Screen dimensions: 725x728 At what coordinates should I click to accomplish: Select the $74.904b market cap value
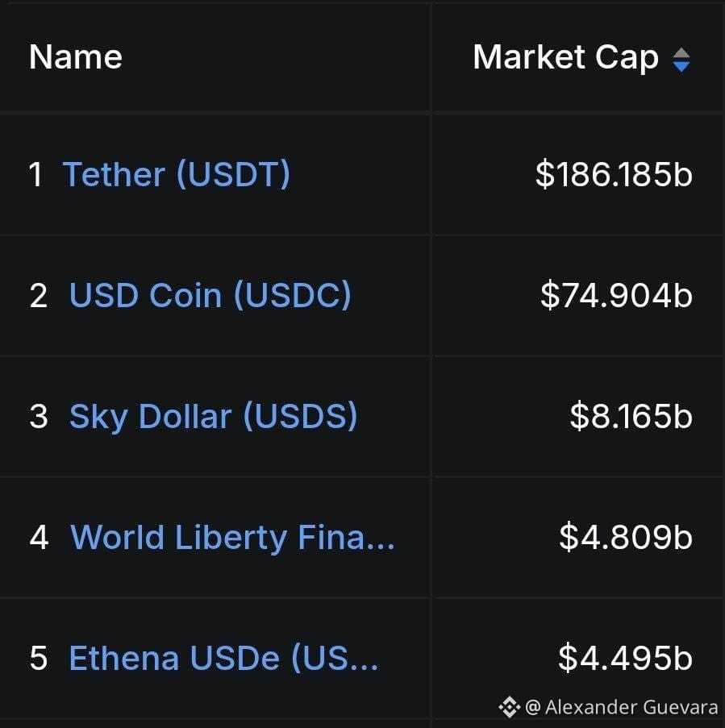[x=616, y=295]
